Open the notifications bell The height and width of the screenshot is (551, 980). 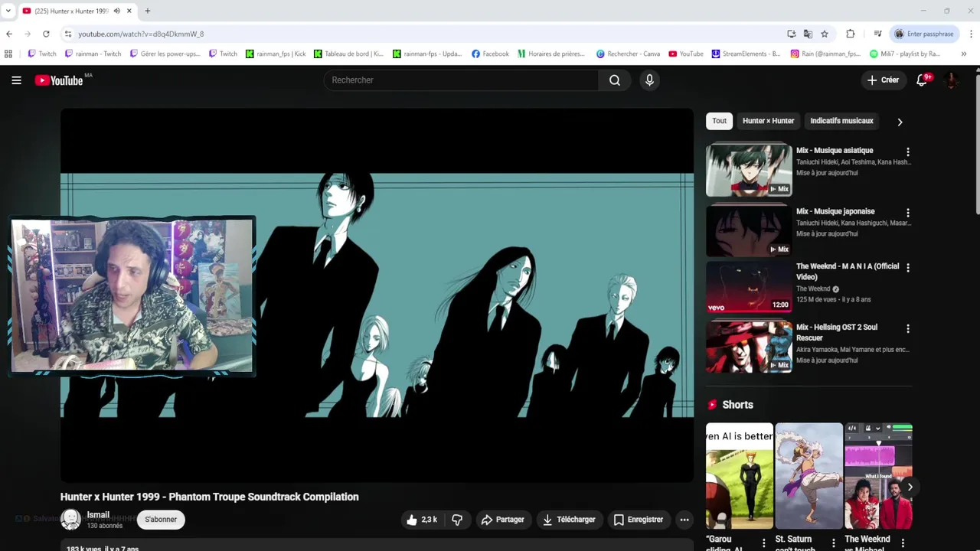[923, 80]
